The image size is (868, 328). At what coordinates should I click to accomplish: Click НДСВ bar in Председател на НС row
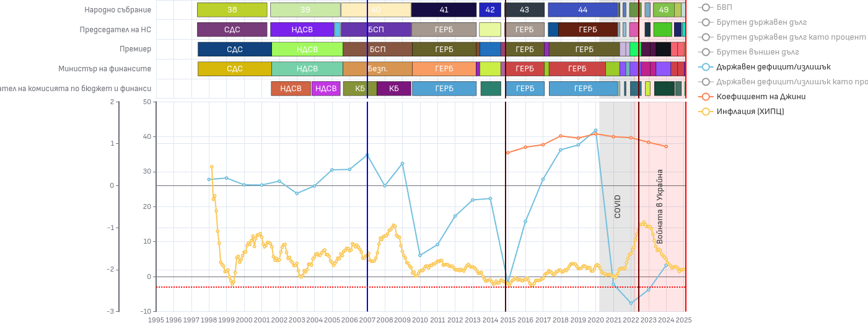(302, 30)
